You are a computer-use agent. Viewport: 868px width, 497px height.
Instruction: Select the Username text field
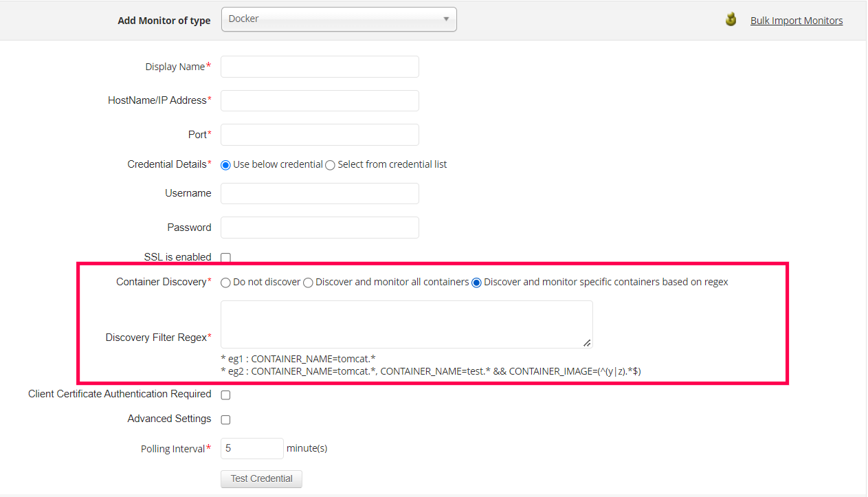pos(320,193)
